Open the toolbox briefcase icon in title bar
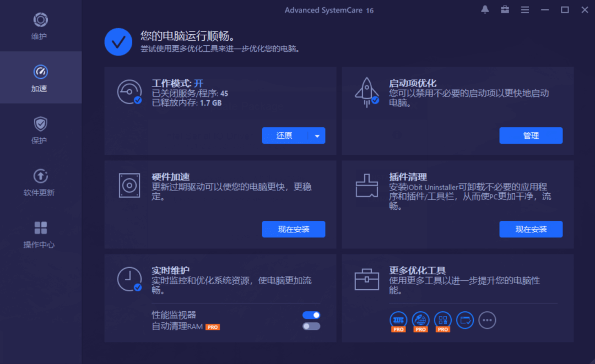 click(x=505, y=10)
